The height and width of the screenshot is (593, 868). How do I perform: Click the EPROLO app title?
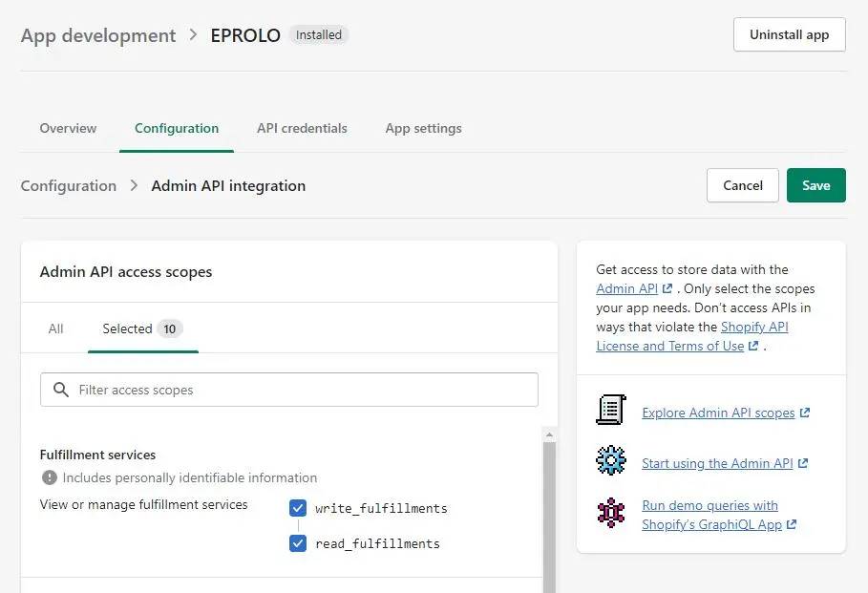tap(245, 35)
